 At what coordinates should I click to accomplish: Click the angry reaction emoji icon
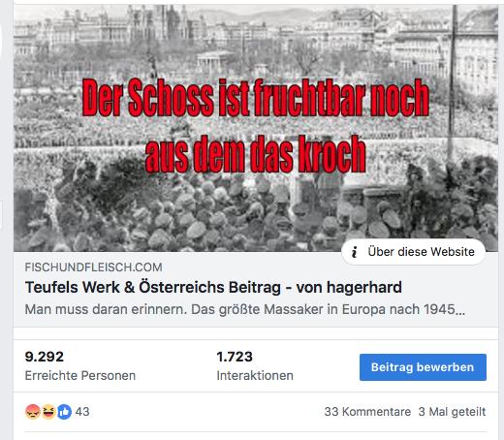pos(32,412)
